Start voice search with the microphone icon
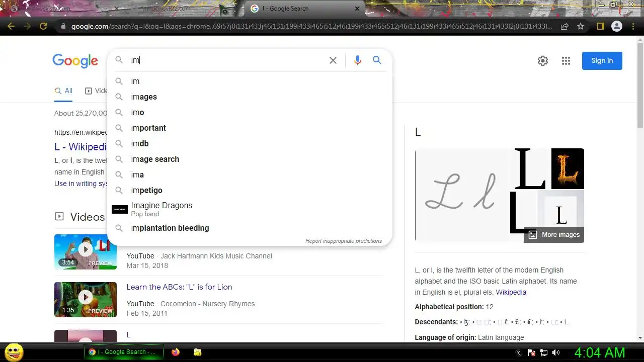Viewport: 644px width, 362px height. pyautogui.click(x=358, y=60)
